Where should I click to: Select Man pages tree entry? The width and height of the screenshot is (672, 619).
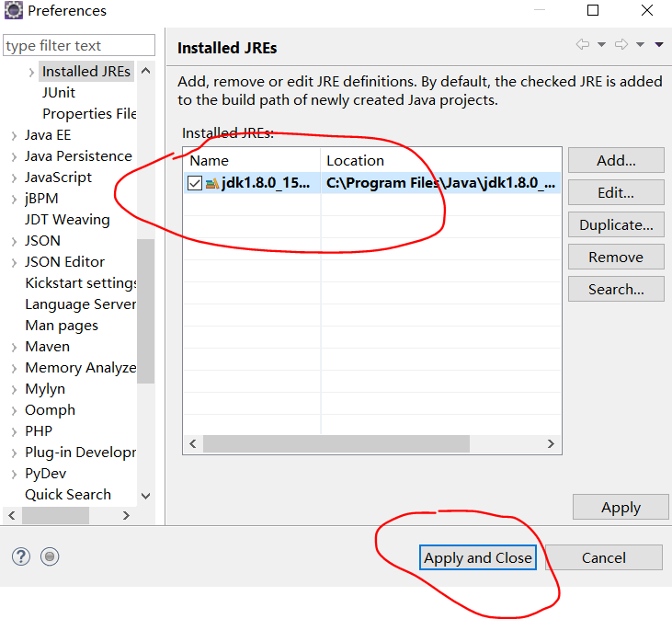click(x=62, y=326)
